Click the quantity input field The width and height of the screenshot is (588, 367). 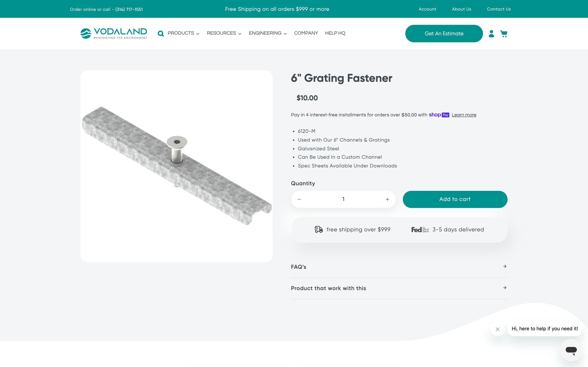coord(343,199)
